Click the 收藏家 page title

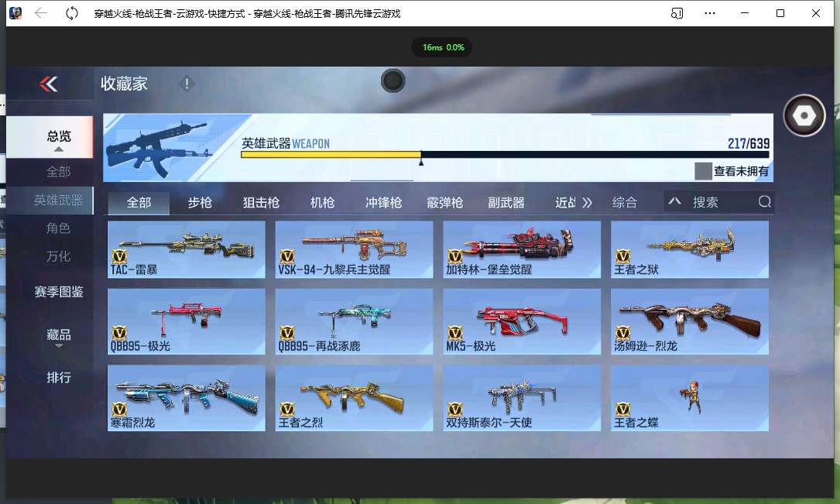(124, 84)
